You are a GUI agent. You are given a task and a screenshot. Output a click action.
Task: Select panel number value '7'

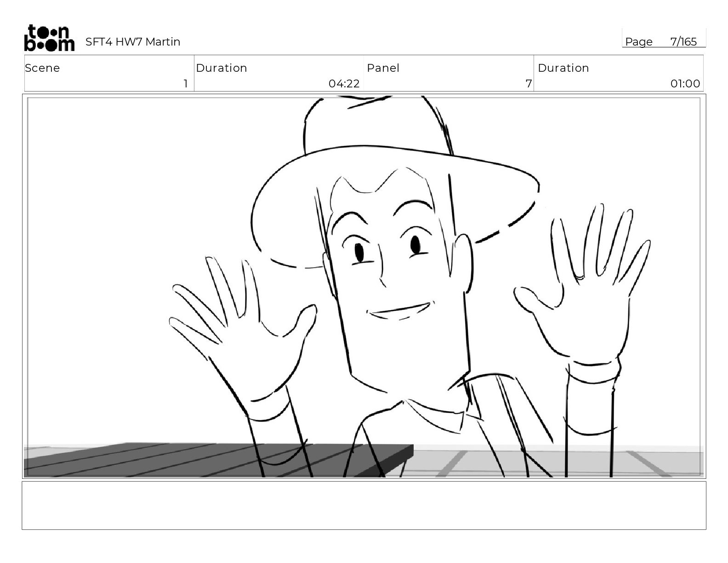(x=529, y=84)
